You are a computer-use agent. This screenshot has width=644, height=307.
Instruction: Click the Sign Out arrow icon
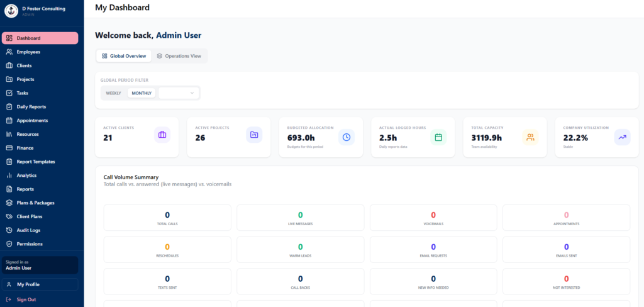tap(9, 299)
